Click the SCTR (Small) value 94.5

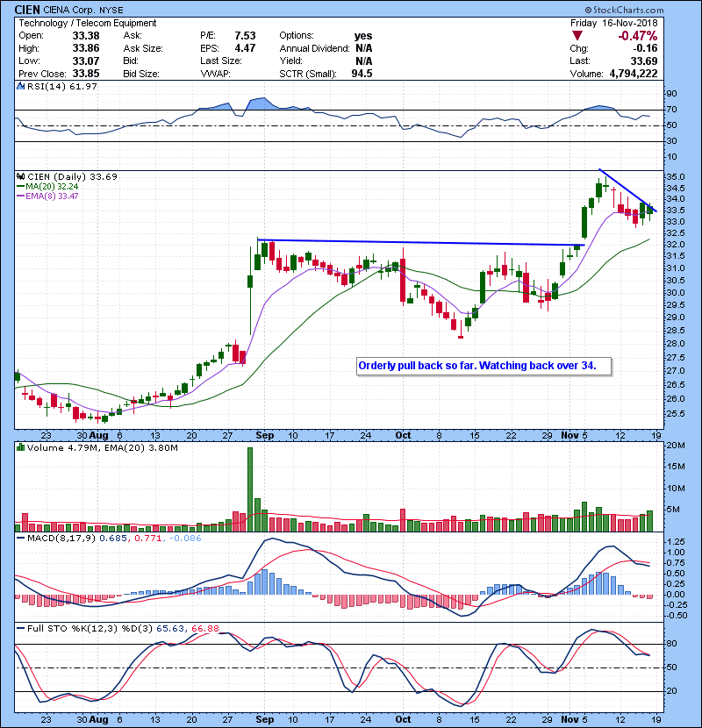(362, 74)
